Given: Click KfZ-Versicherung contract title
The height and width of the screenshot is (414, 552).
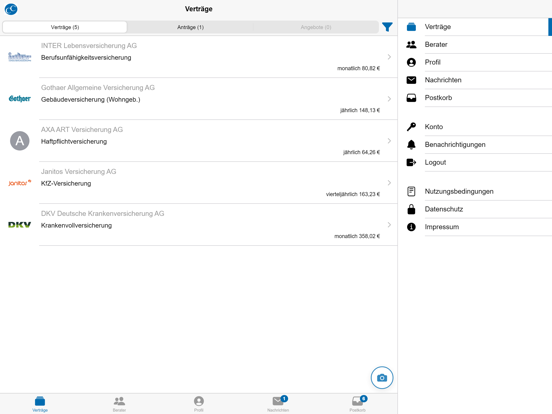Looking at the screenshot, I should point(66,183).
